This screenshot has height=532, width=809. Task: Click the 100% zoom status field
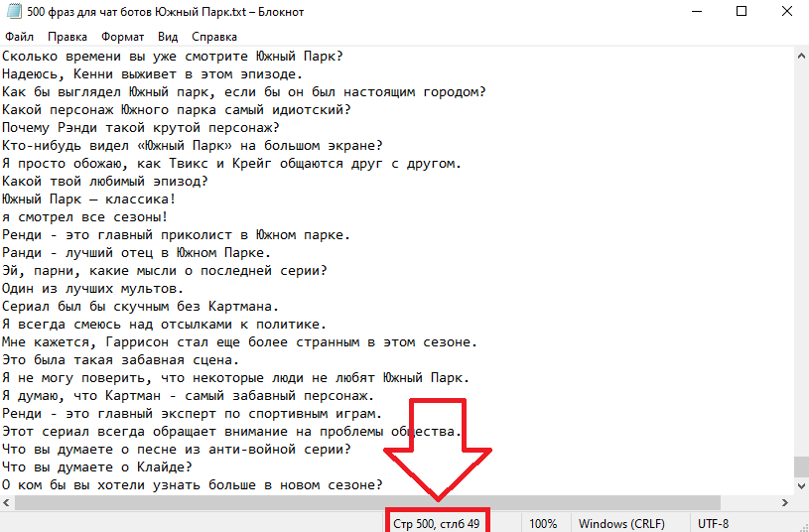(543, 523)
